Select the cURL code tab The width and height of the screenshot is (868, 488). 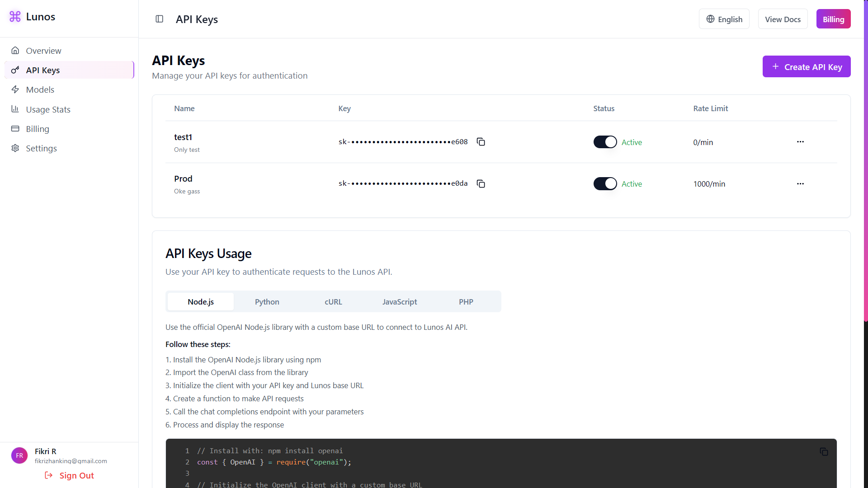[333, 302]
